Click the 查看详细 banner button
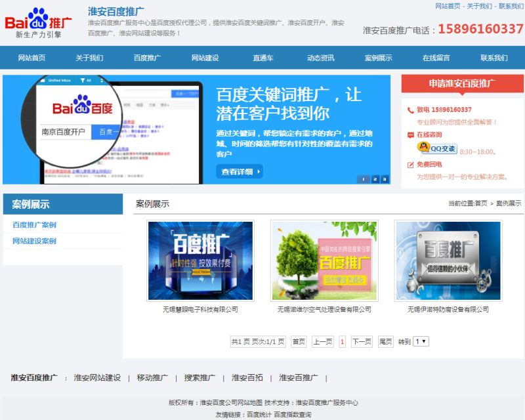 240,171
